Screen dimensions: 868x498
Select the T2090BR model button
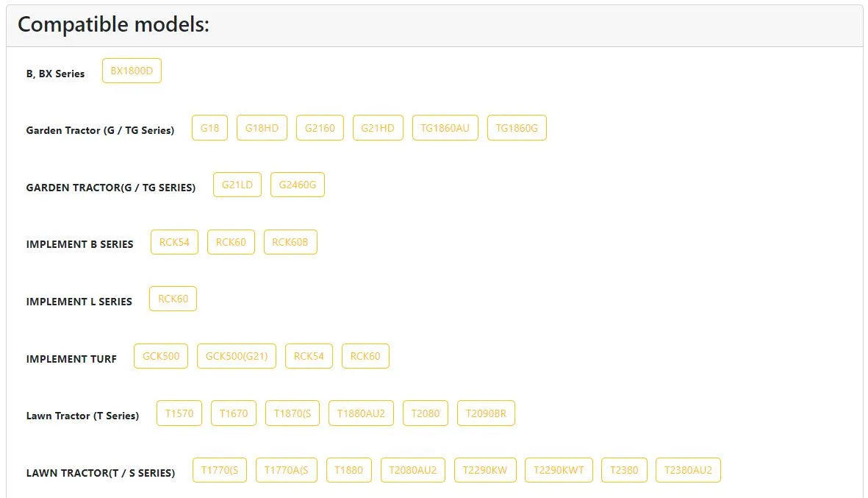point(486,413)
